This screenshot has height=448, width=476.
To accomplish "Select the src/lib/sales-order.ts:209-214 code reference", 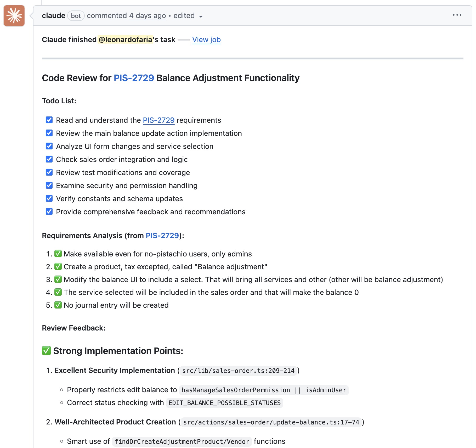I will click(237, 371).
